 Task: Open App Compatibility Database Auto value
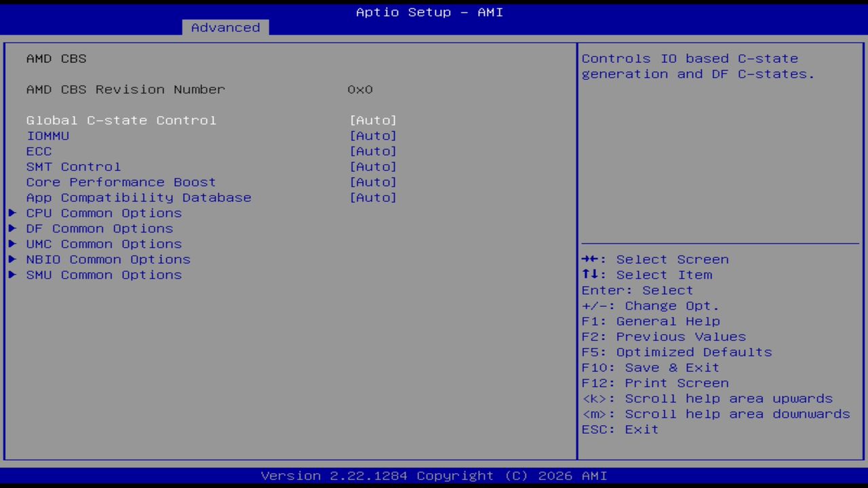(x=373, y=198)
